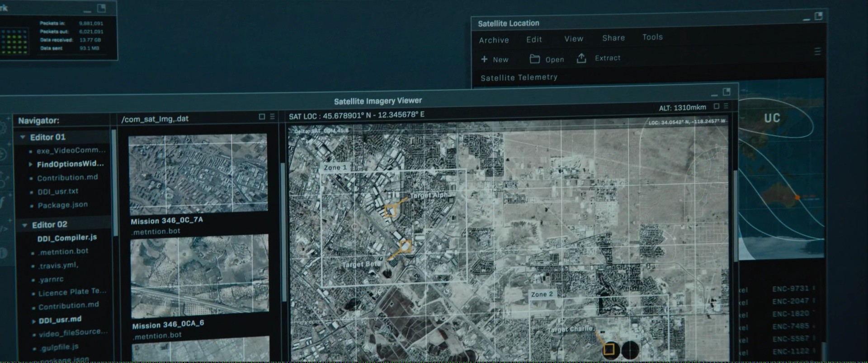This screenshot has height=363, width=868.
Task: Open hamburger menu in Satellite Location window
Action: [817, 51]
